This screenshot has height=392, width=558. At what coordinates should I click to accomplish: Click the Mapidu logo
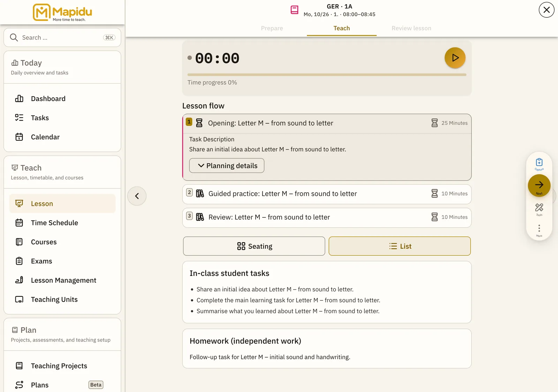[62, 12]
